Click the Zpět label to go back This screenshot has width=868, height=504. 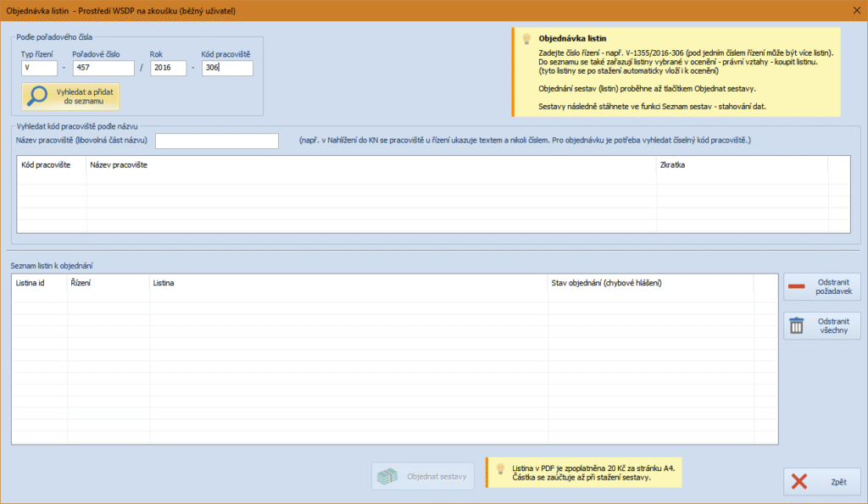click(x=838, y=482)
